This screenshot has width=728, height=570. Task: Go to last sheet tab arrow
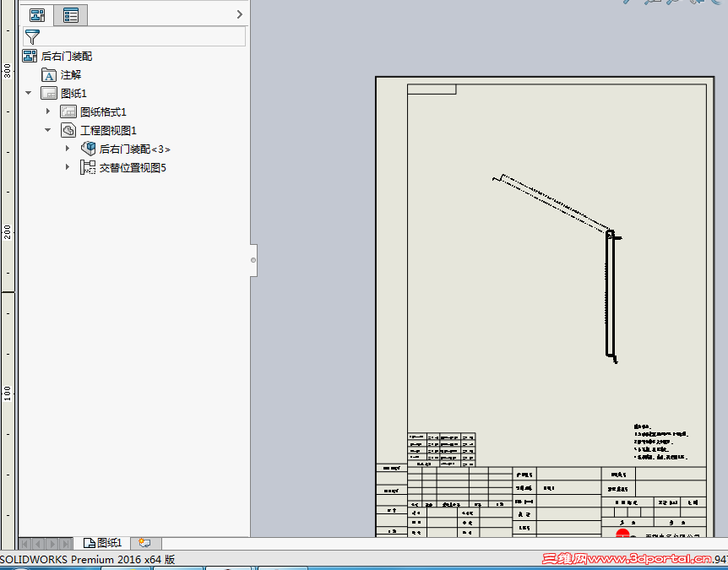pyautogui.click(x=67, y=544)
